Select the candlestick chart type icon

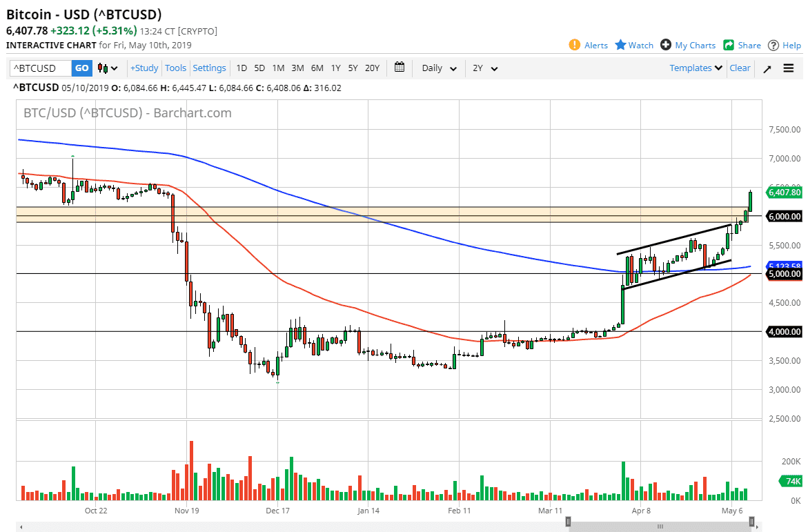click(101, 68)
